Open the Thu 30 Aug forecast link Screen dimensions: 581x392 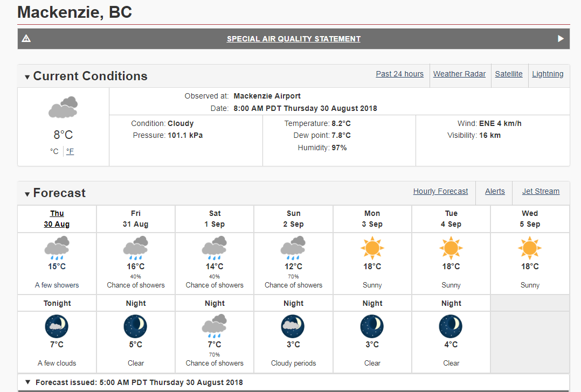point(57,219)
